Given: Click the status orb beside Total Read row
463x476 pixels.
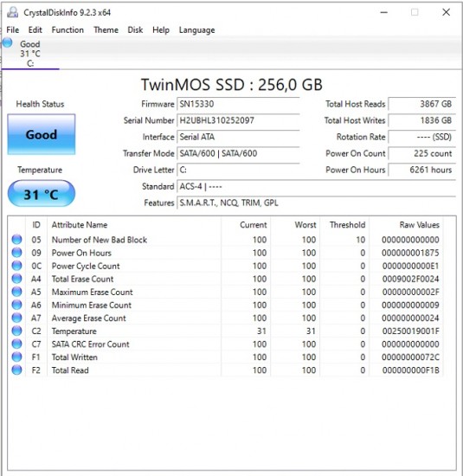Looking at the screenshot, I should (16, 370).
